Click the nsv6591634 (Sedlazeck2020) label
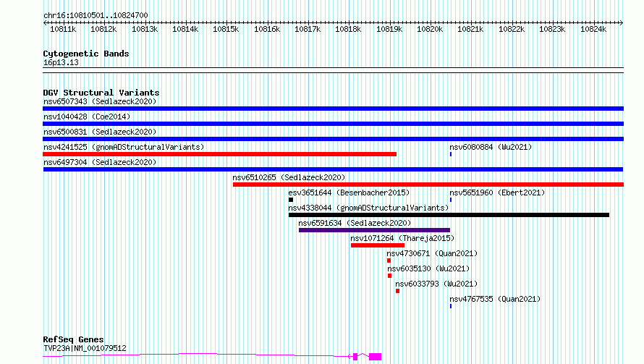 [x=355, y=223]
